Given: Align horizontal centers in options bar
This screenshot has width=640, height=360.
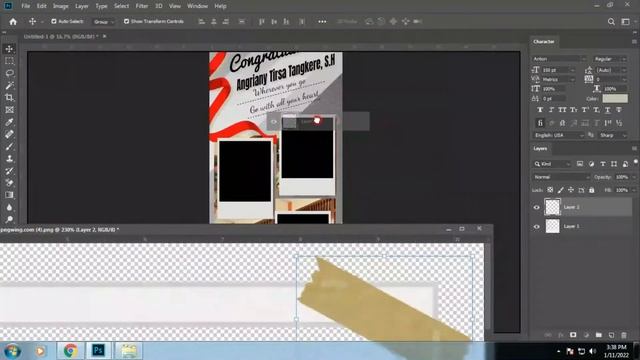Looking at the screenshot, I should click(213, 22).
